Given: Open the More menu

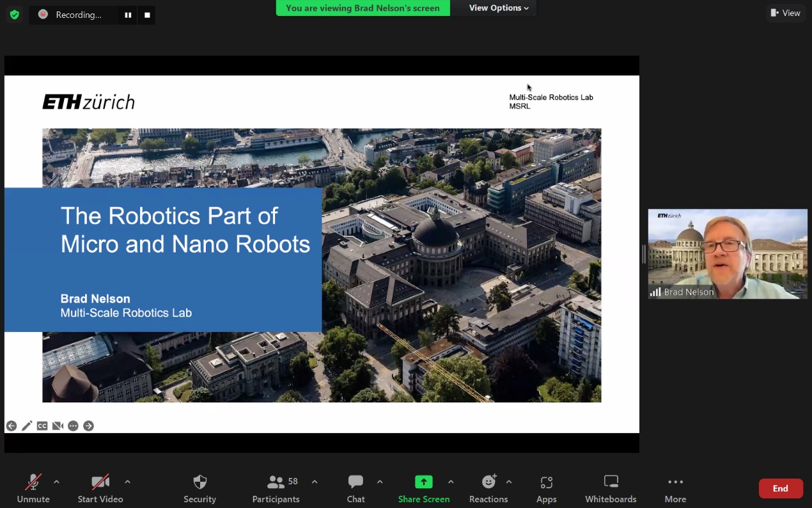Looking at the screenshot, I should [675, 488].
